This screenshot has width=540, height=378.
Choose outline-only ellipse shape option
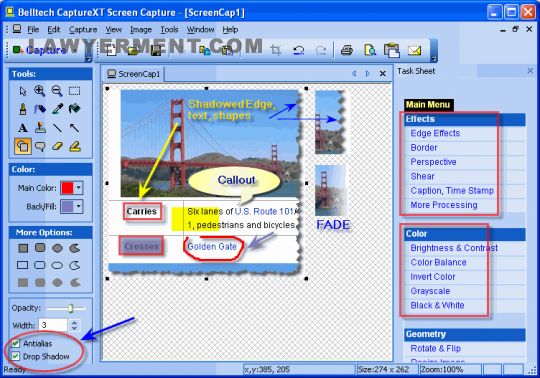(57, 265)
